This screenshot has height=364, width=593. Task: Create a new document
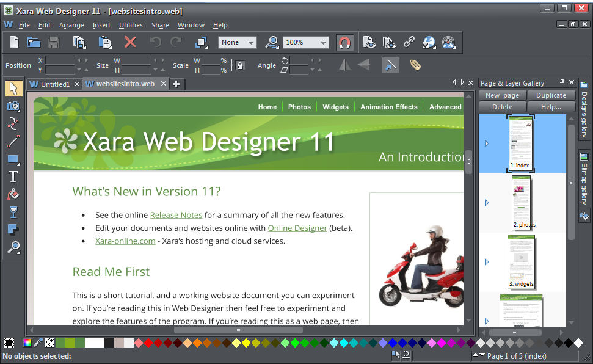pyautogui.click(x=14, y=42)
